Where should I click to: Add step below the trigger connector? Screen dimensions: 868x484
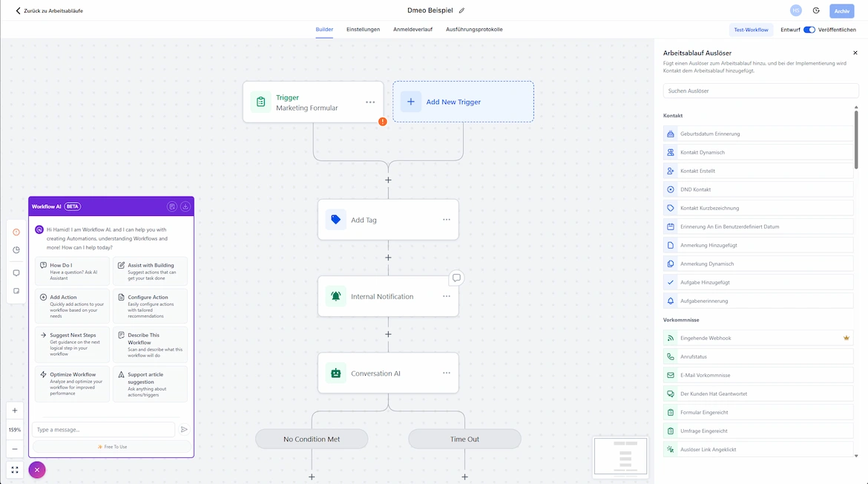(388, 180)
